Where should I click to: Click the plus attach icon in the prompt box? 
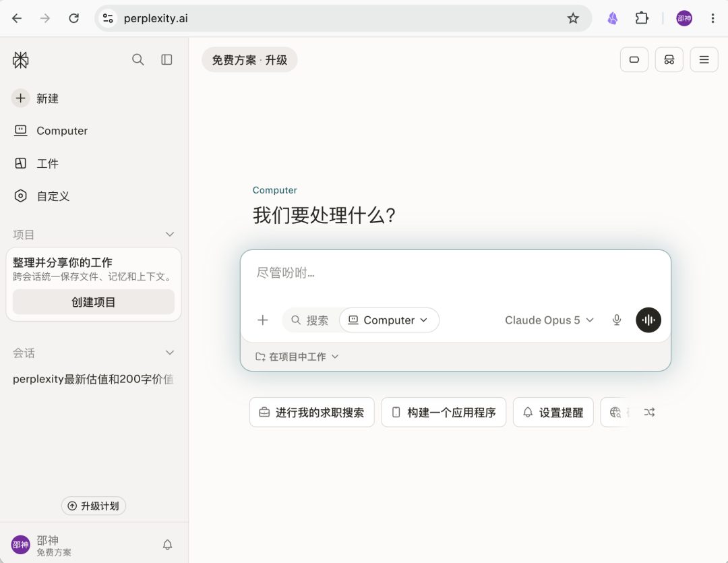click(263, 320)
